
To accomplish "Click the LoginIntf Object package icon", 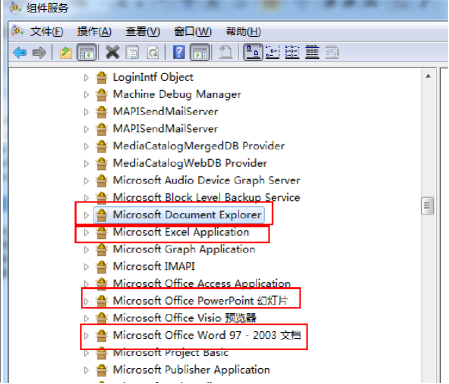I will pos(101,77).
